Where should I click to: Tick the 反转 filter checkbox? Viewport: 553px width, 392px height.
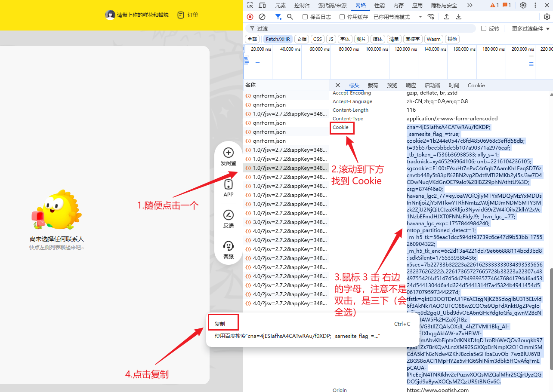[484, 28]
